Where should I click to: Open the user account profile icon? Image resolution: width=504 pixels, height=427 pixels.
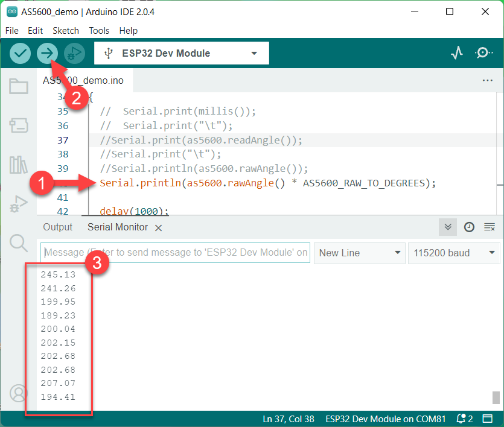pos(19,393)
